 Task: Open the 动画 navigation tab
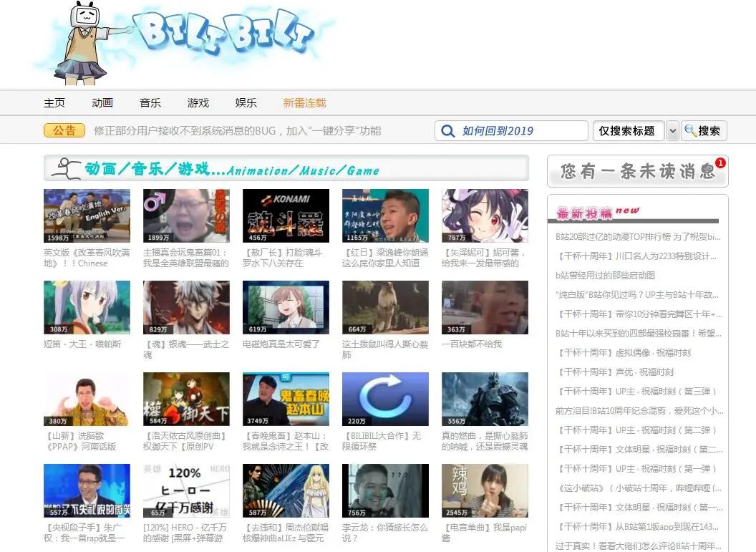[x=102, y=102]
